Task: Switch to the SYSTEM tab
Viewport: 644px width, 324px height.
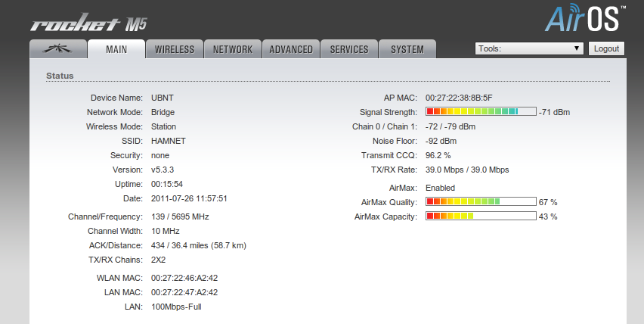Action: click(407, 49)
